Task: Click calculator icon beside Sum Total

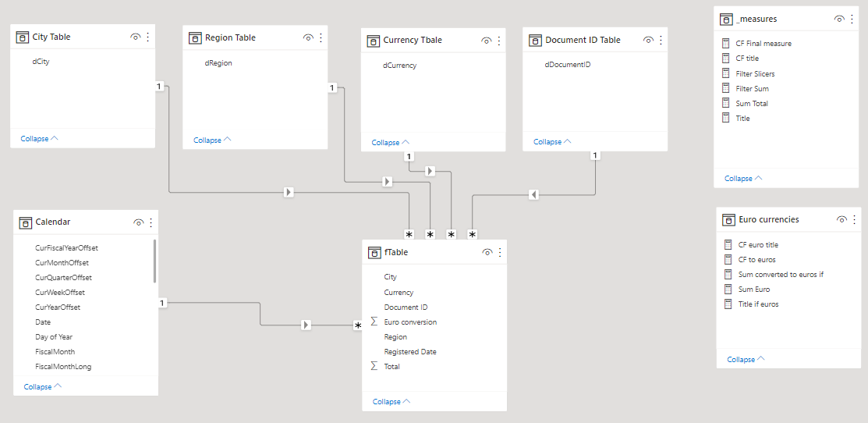Action: click(x=726, y=103)
